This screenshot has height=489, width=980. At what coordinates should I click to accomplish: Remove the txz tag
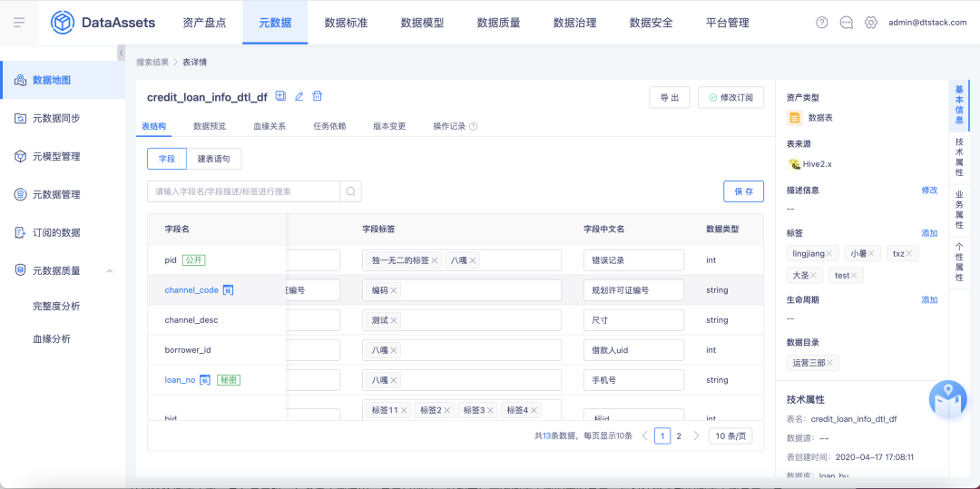tap(908, 253)
